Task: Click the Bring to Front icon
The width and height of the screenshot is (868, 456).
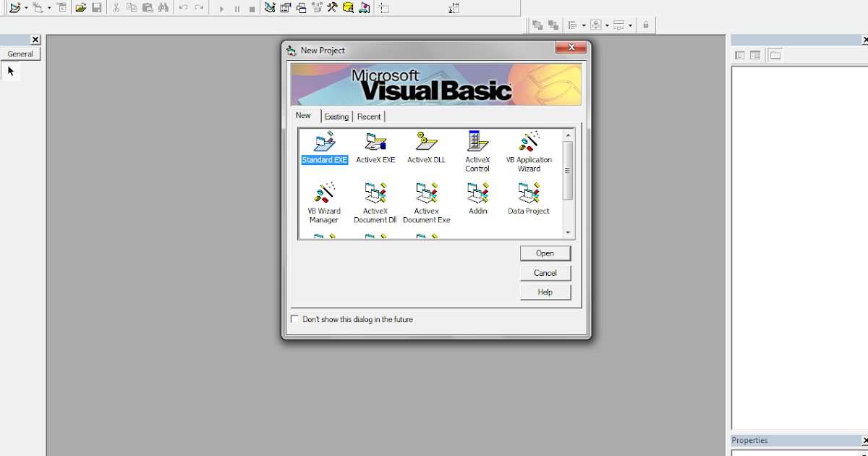Action: click(537, 25)
